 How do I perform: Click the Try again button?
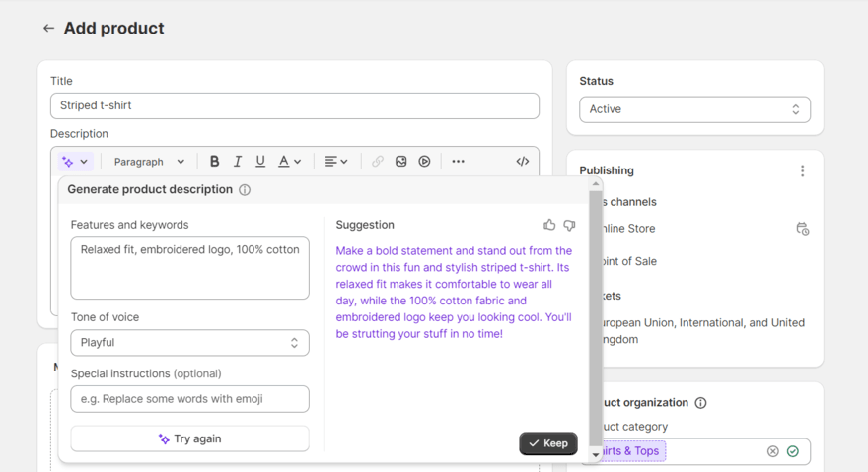[189, 438]
